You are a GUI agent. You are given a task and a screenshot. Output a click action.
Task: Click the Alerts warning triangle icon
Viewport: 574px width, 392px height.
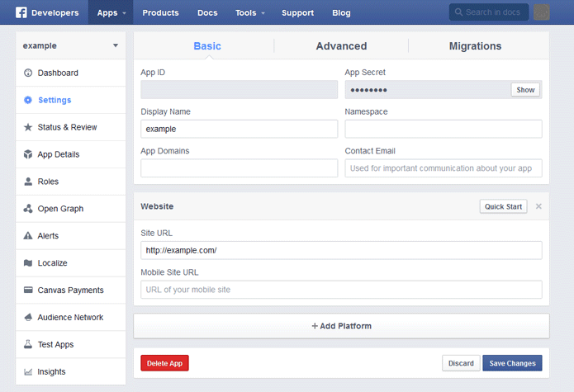tap(28, 236)
